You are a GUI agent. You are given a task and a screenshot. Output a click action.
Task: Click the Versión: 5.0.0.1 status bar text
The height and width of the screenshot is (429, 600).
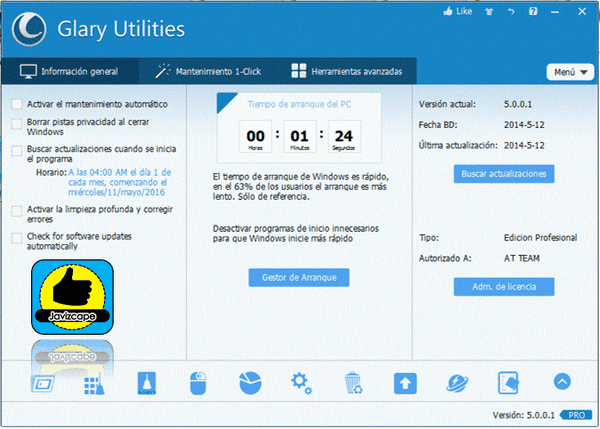tap(523, 415)
